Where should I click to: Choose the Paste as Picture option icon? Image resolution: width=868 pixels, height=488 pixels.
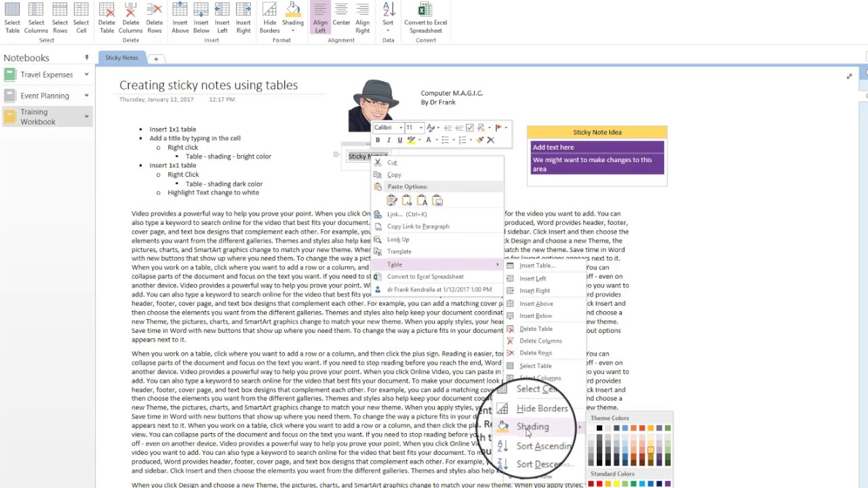tap(437, 200)
